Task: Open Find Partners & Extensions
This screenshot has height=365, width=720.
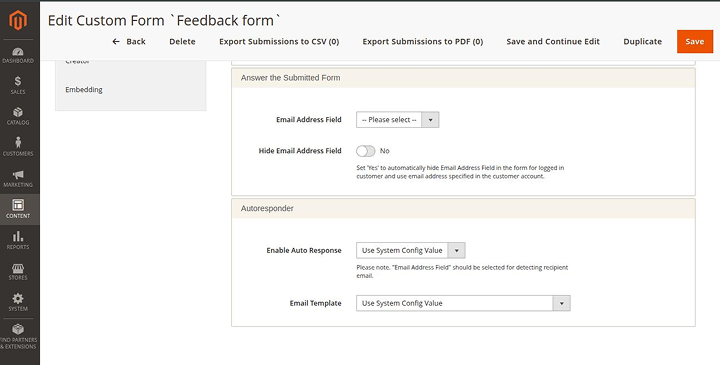Action: tap(18, 337)
